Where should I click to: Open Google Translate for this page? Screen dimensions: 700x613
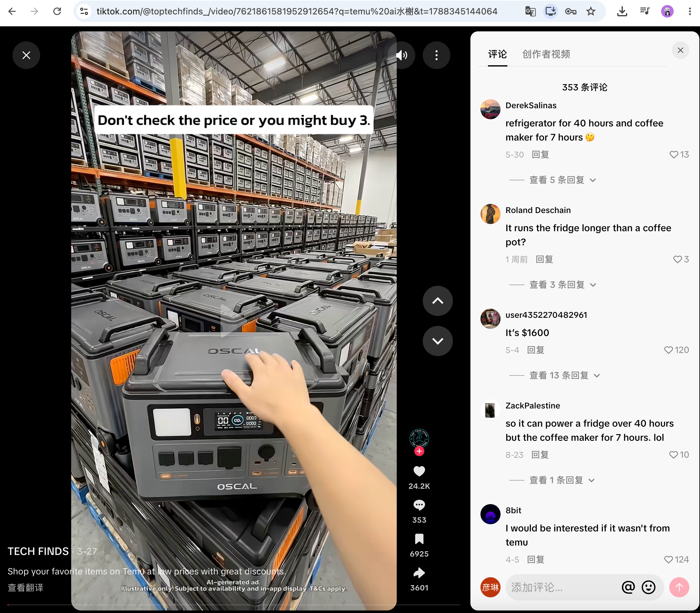pyautogui.click(x=530, y=12)
